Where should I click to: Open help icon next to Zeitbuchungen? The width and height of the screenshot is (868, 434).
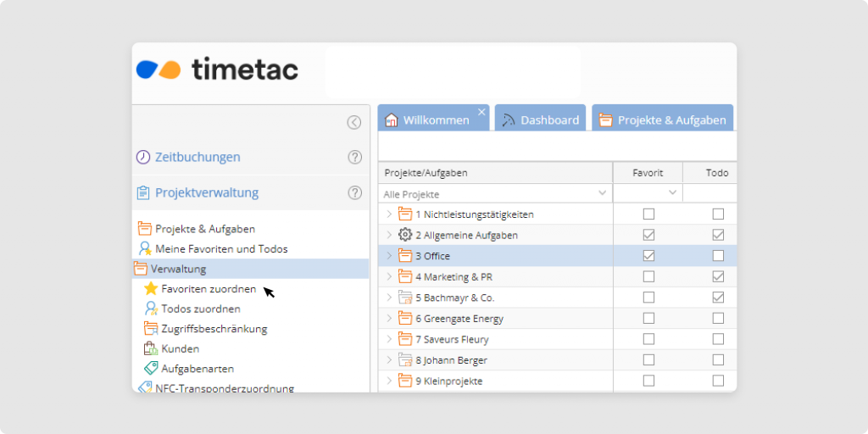[x=355, y=157]
